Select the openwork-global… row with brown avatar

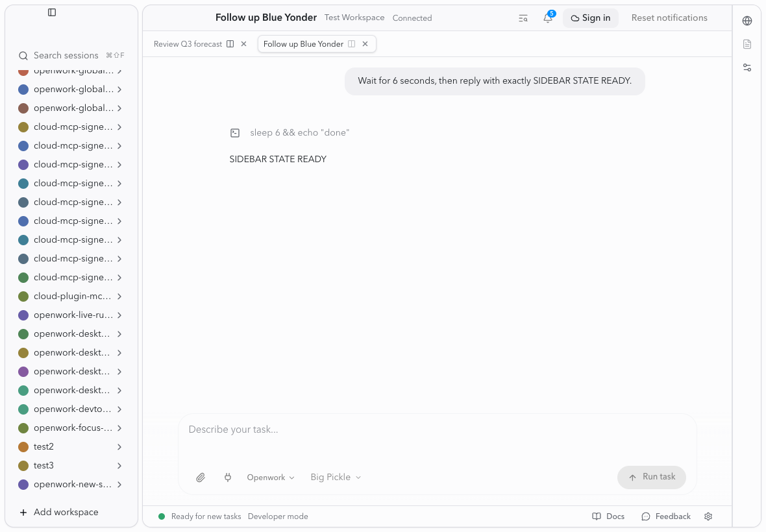[70, 108]
